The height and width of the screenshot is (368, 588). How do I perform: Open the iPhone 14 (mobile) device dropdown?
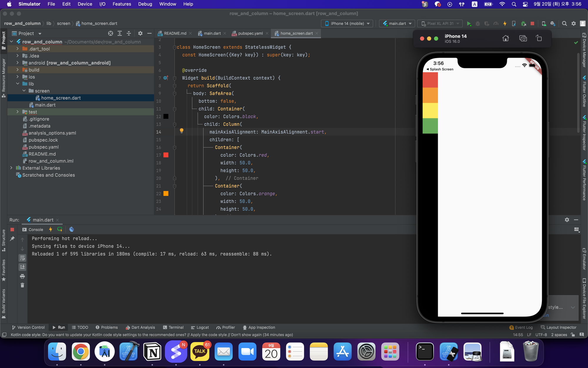pos(347,24)
